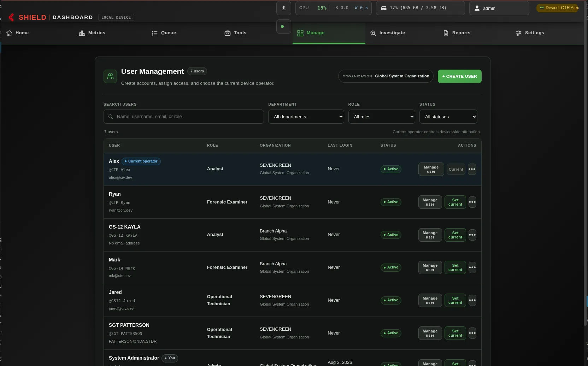Click the email alex@civ.dev

coord(120,178)
